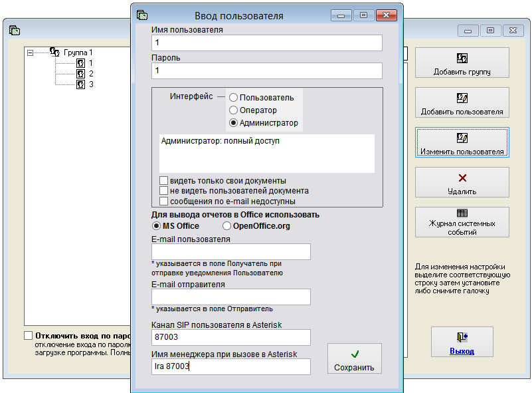The image size is (532, 393).
Task: Click the app icon in the Ввод пользователя title bar
Action: click(x=142, y=15)
